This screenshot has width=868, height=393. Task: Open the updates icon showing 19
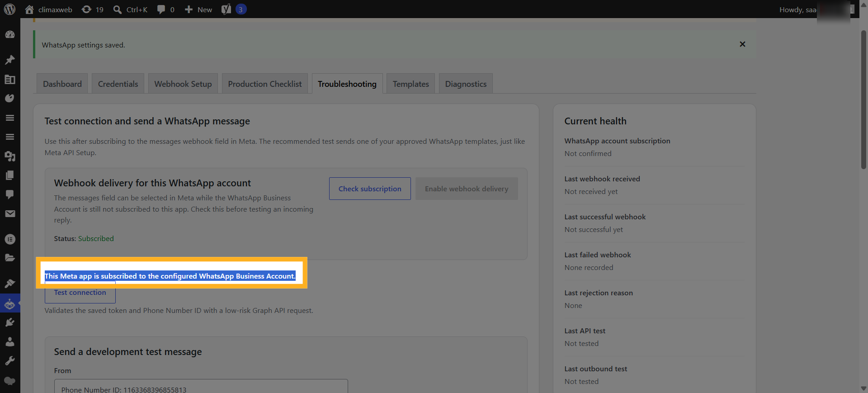click(86, 9)
